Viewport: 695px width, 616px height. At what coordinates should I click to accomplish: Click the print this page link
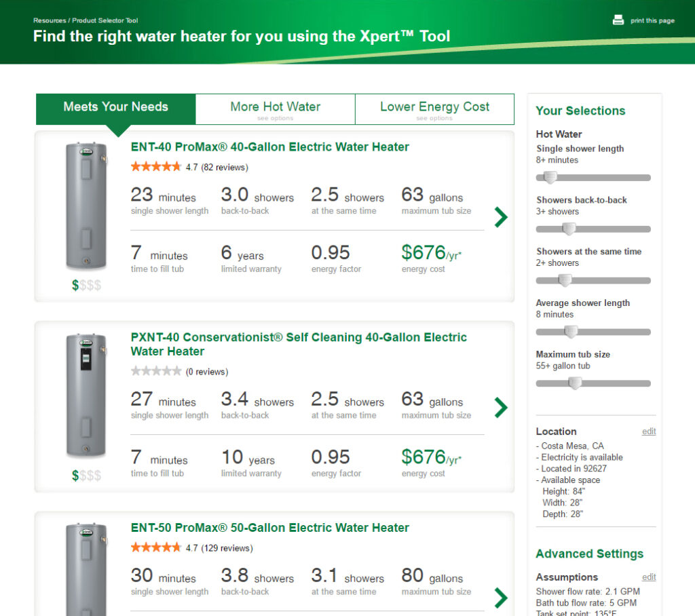[652, 20]
